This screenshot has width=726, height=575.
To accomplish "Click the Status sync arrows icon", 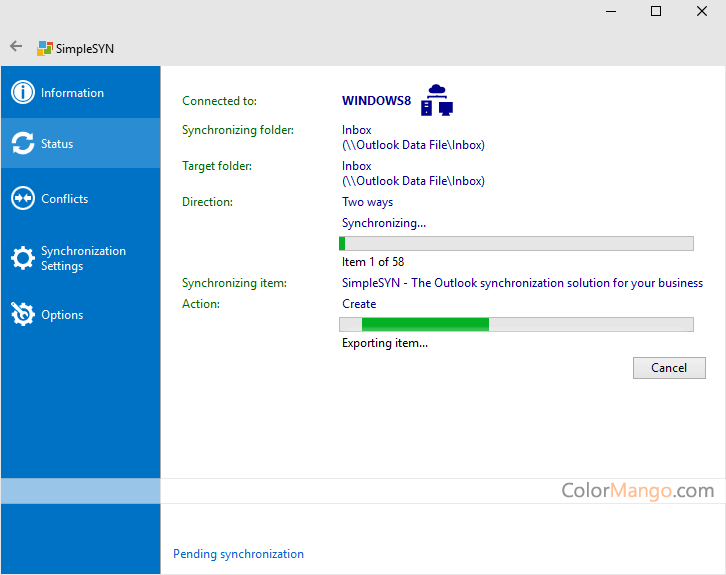I will [x=23, y=144].
